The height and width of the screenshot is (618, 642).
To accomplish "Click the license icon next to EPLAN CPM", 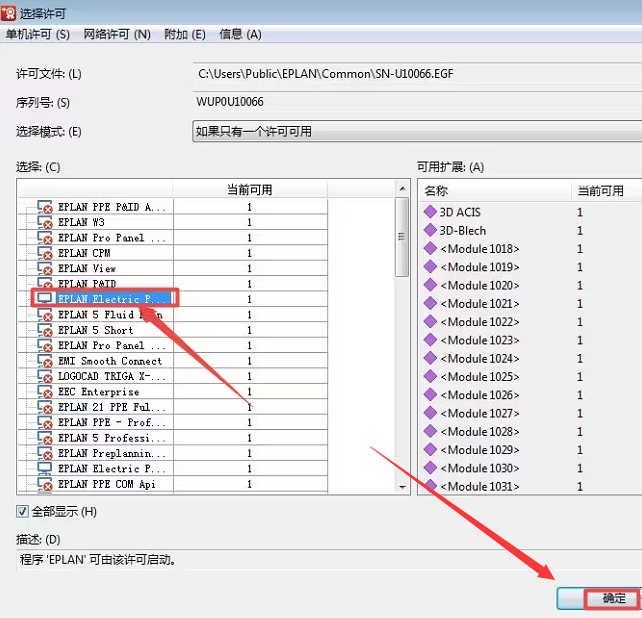I will coord(45,253).
